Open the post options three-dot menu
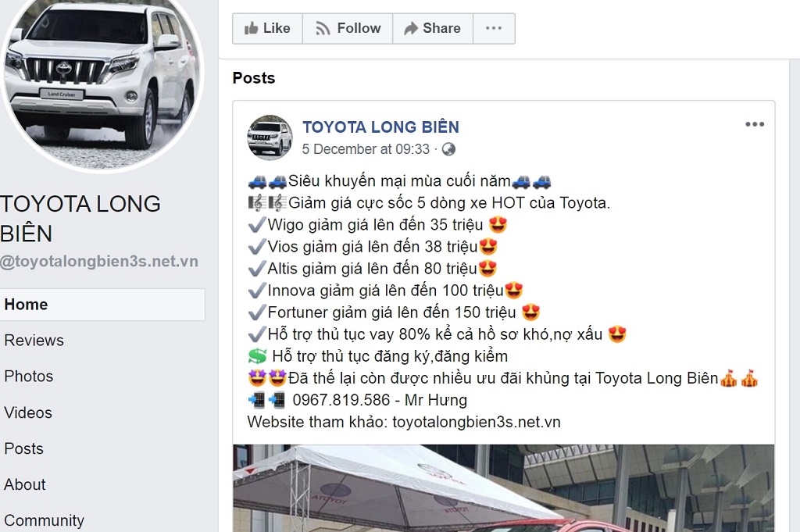 [x=755, y=124]
